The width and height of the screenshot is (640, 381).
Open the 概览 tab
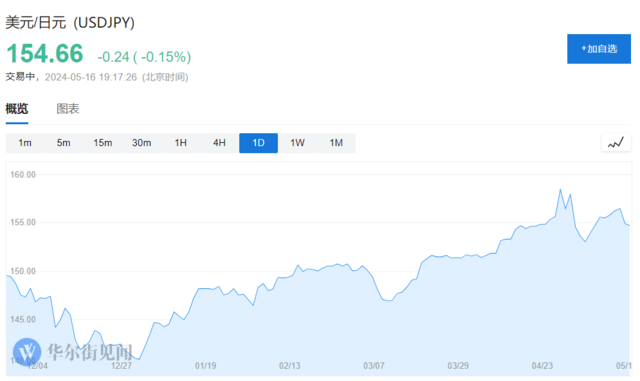click(17, 109)
